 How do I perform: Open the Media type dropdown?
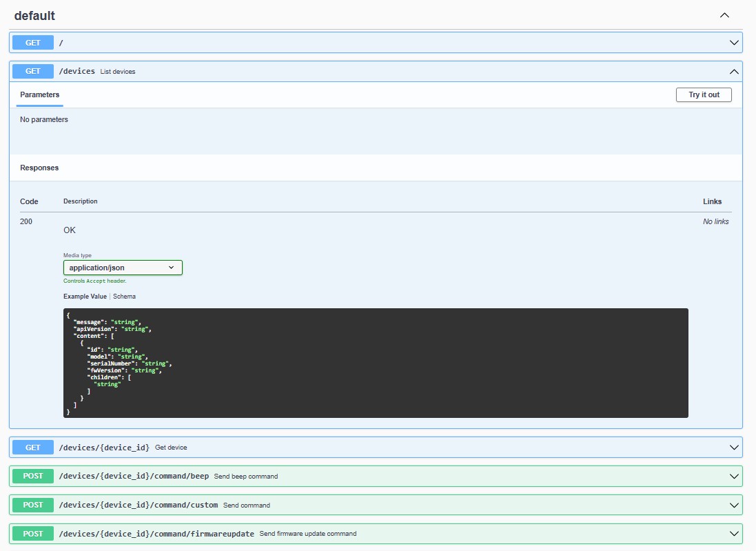click(x=123, y=267)
